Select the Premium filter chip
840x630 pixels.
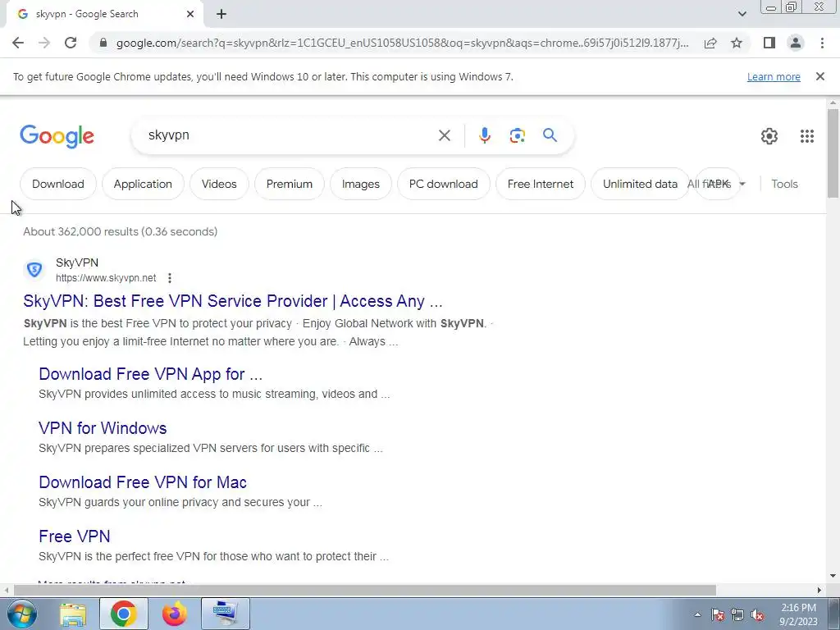(x=290, y=184)
